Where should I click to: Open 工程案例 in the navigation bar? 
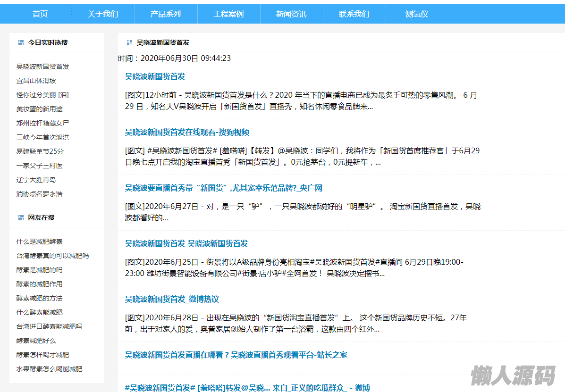pyautogui.click(x=228, y=14)
